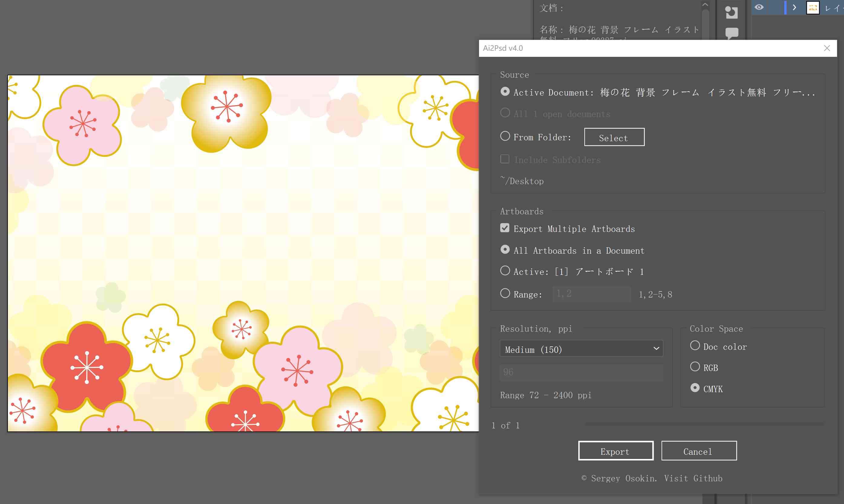
Task: Click the Ai2Psd Export button
Action: pyautogui.click(x=615, y=450)
